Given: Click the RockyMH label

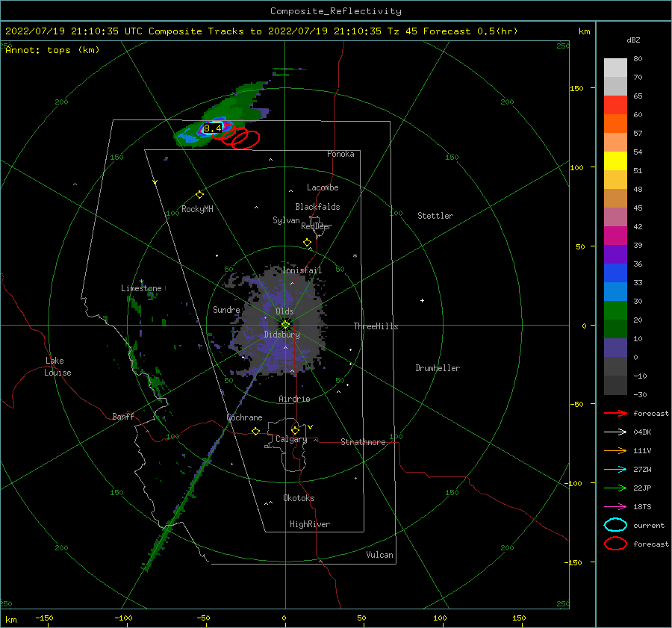Looking at the screenshot, I should pos(197,209).
